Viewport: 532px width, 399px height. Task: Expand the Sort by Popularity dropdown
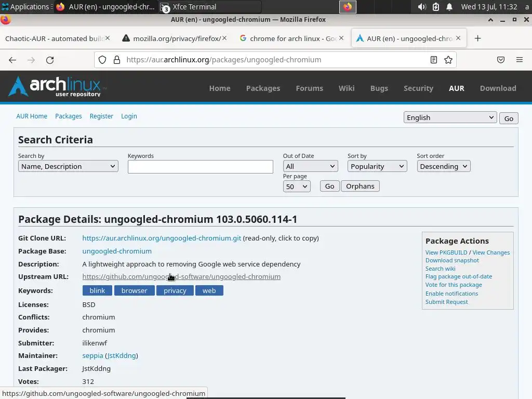coord(377,166)
